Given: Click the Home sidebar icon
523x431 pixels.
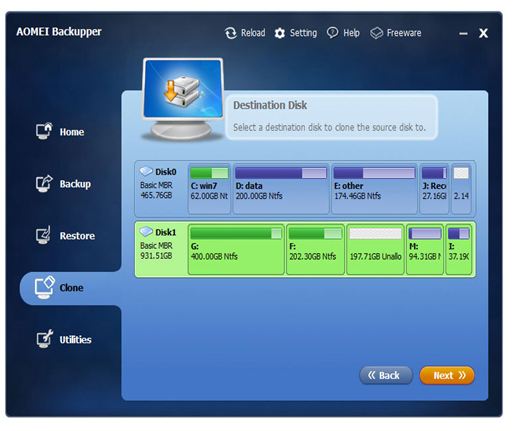Looking at the screenshot, I should click(44, 131).
